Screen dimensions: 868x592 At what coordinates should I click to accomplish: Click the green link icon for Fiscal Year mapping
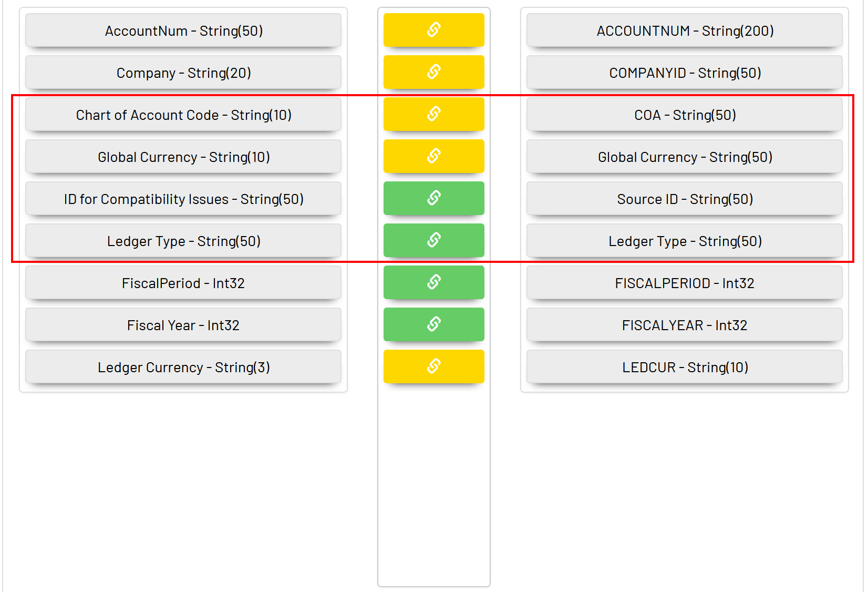pos(433,324)
